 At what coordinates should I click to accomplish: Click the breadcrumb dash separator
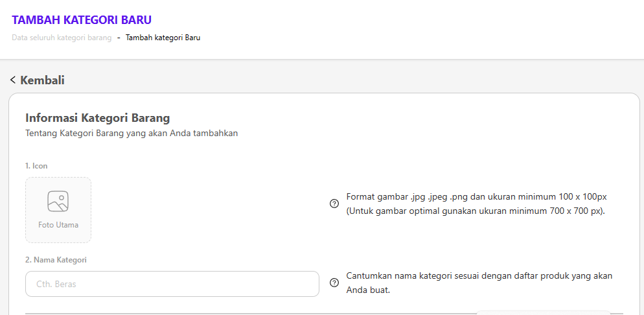119,38
